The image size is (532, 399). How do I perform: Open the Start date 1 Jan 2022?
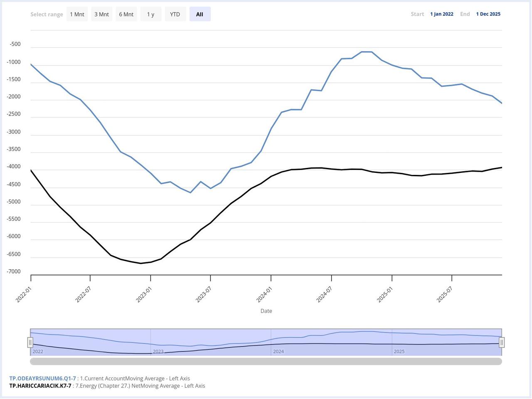tap(441, 14)
